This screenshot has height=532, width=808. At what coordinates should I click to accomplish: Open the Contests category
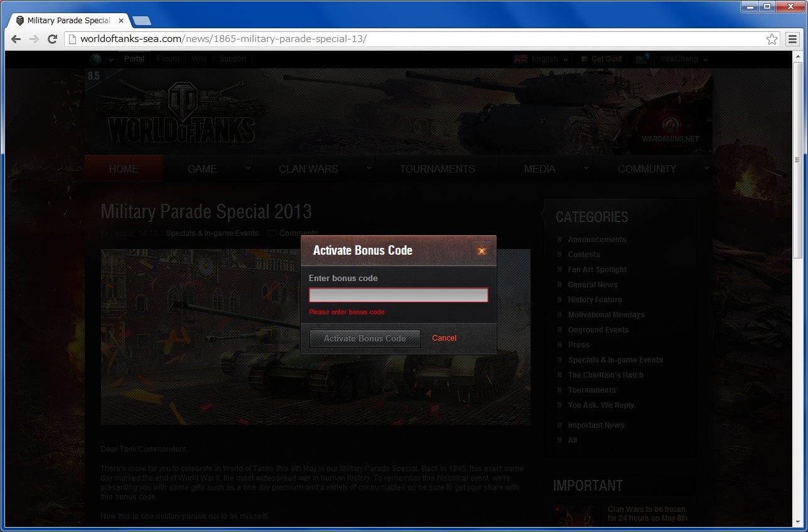(x=584, y=255)
